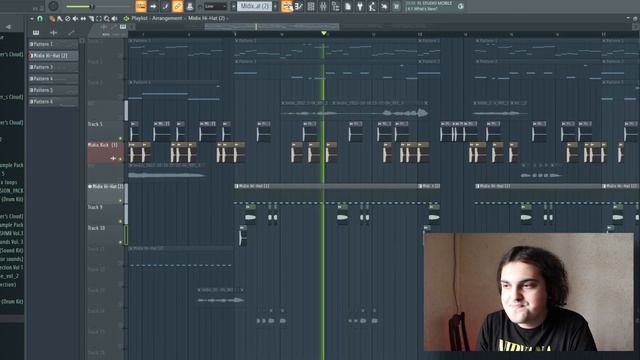Select the delete tool in playlist toolbar
Image resolution: width=640 pixels, height=360 pixels.
(x=68, y=18)
